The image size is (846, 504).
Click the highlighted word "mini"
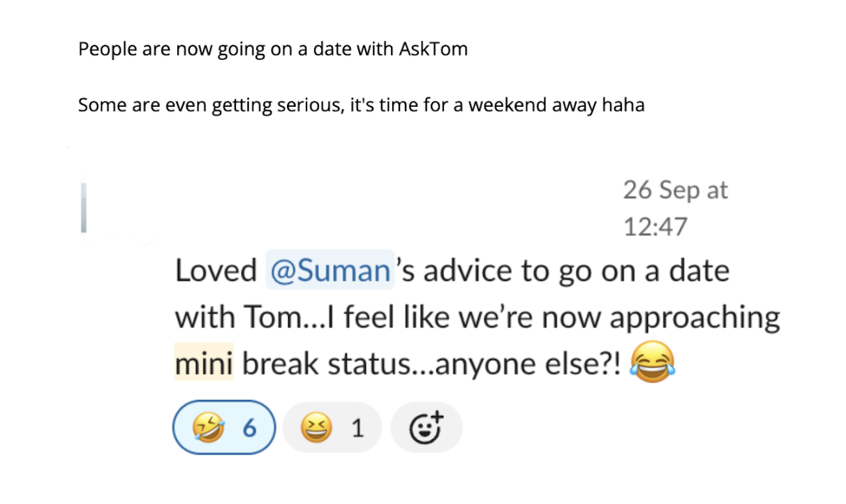pyautogui.click(x=202, y=364)
